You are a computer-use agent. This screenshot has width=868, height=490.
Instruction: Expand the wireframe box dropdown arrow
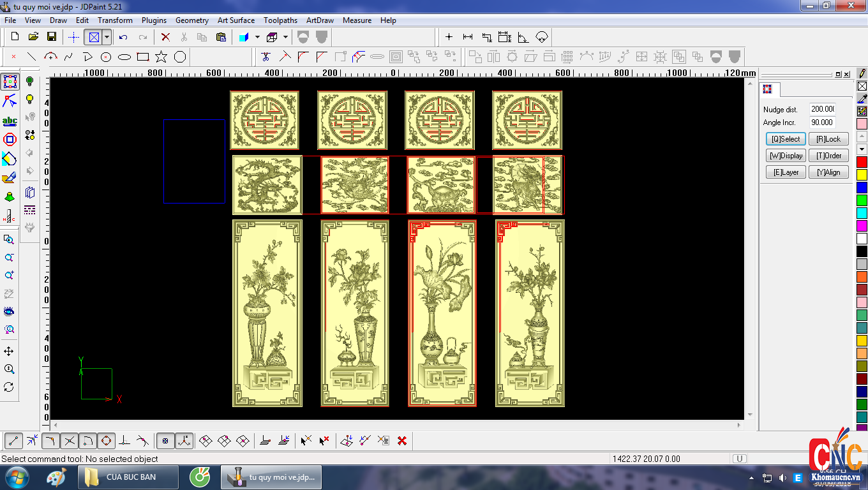point(285,37)
